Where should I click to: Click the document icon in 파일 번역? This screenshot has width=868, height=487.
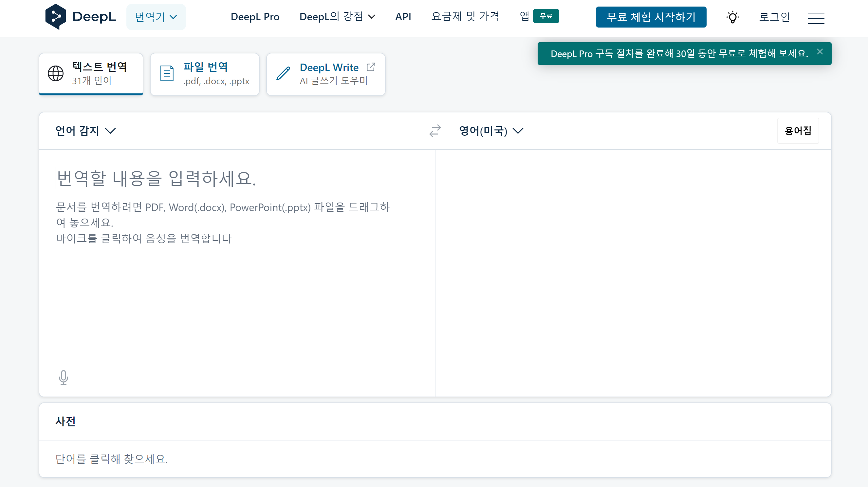(167, 73)
